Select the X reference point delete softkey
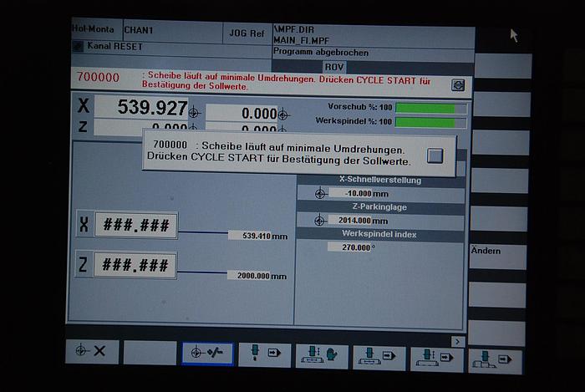 click(92, 351)
